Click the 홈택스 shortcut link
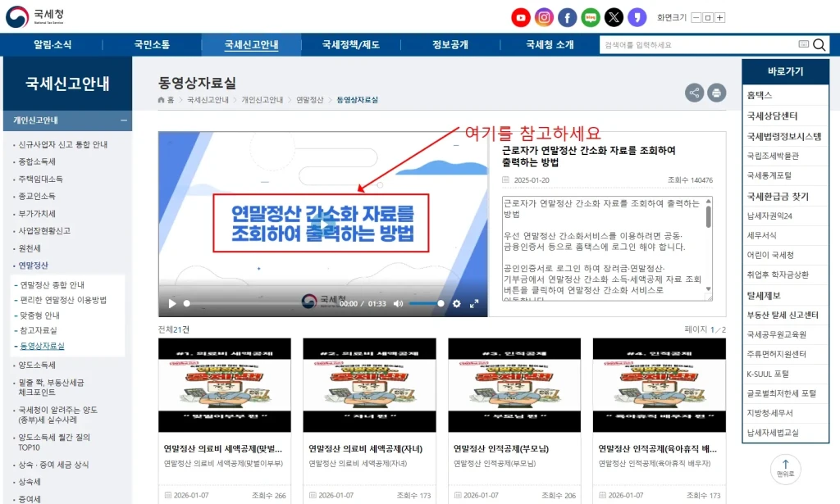 coord(760,95)
